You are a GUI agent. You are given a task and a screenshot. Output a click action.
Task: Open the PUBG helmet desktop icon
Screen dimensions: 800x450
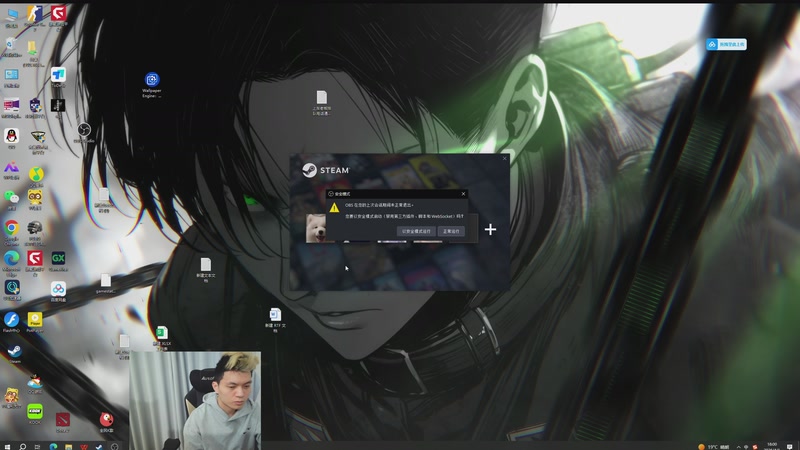pos(35,232)
